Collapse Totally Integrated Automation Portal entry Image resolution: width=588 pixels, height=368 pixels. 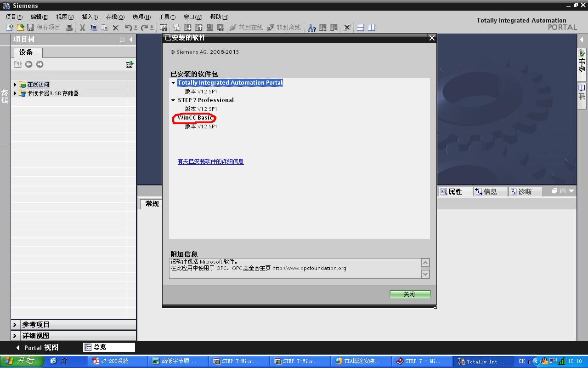point(173,83)
